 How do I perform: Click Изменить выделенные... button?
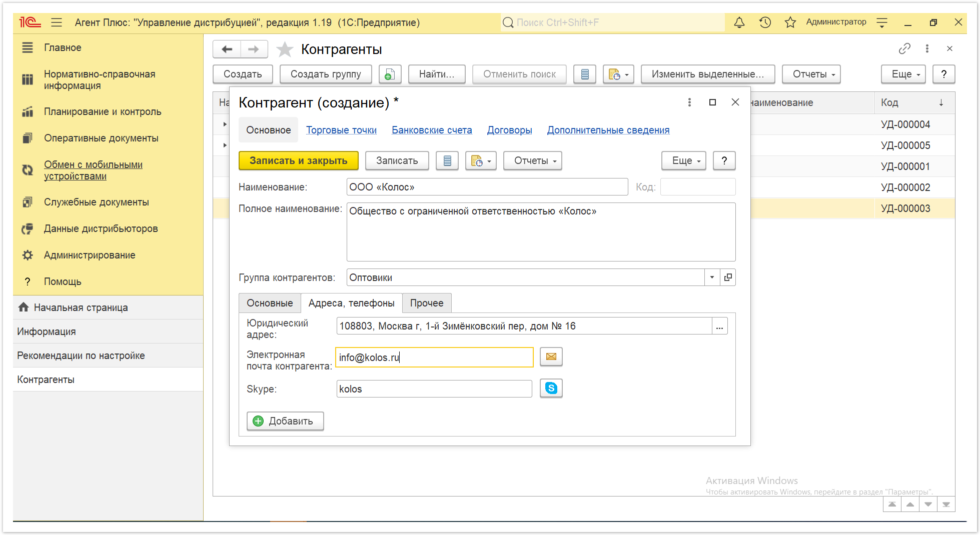tap(708, 74)
